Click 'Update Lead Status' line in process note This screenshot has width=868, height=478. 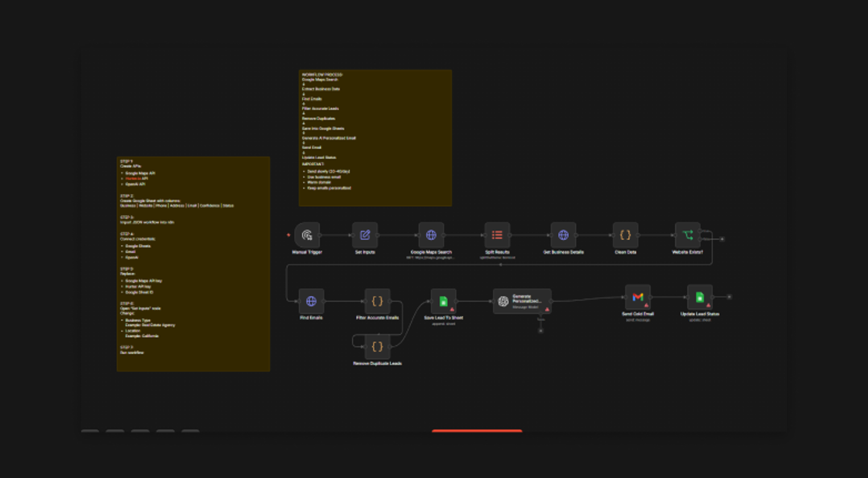coord(319,157)
